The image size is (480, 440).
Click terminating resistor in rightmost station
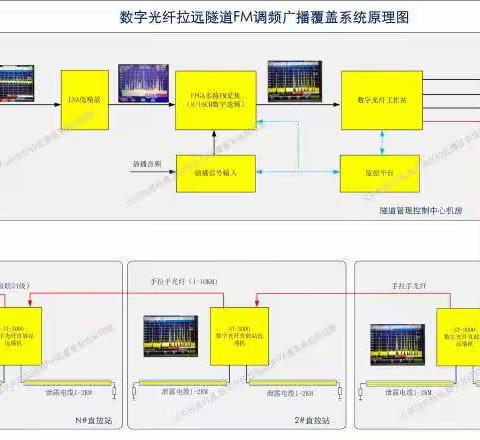[360, 392]
